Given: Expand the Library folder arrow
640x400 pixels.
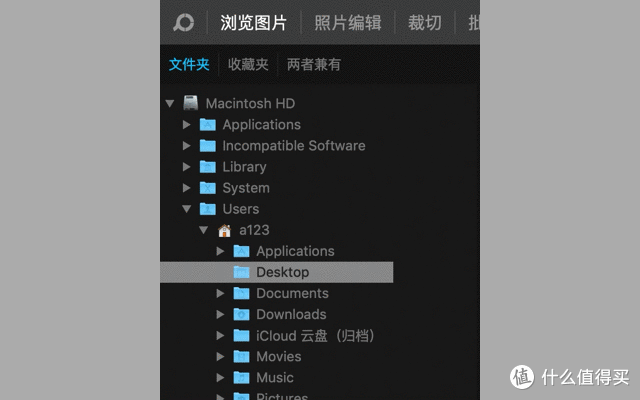Looking at the screenshot, I should click(187, 167).
